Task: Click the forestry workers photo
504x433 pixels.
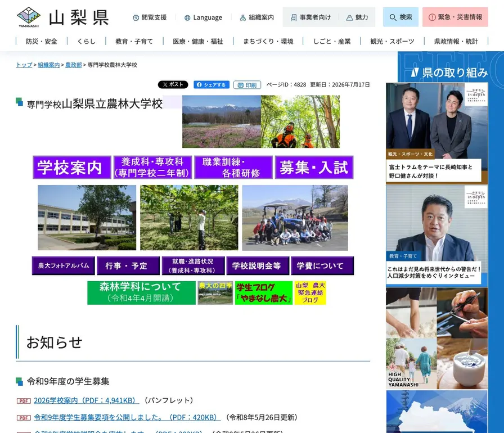Action: tap(300, 121)
